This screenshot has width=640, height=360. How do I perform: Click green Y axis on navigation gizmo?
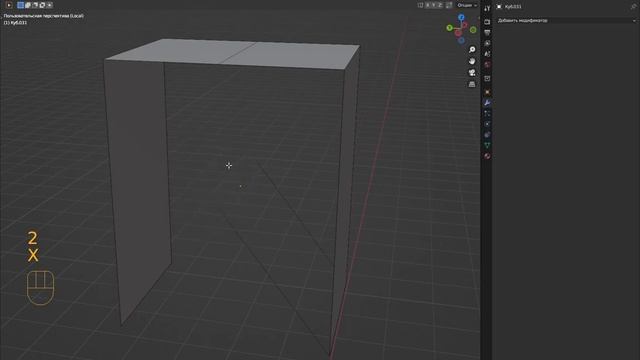coord(449,28)
